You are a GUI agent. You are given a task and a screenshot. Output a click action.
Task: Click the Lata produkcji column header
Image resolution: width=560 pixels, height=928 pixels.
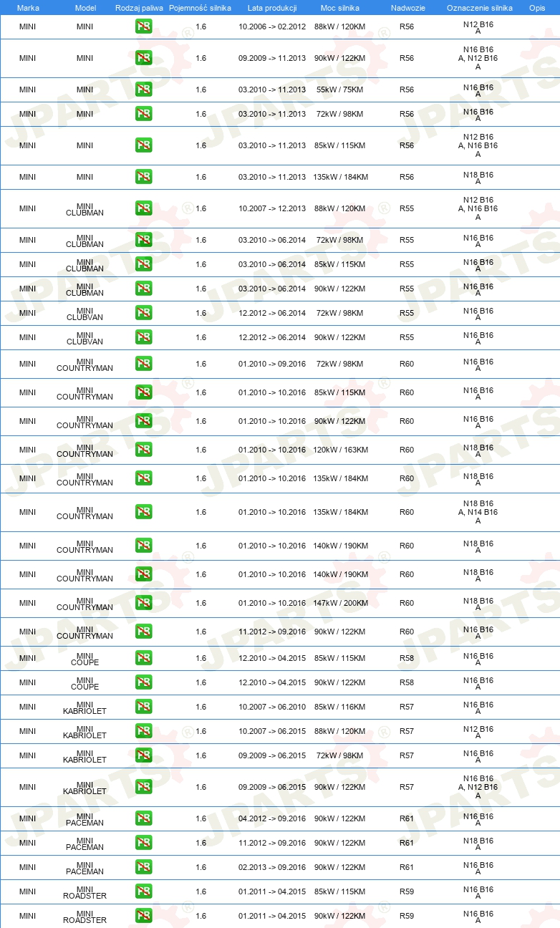point(272,8)
